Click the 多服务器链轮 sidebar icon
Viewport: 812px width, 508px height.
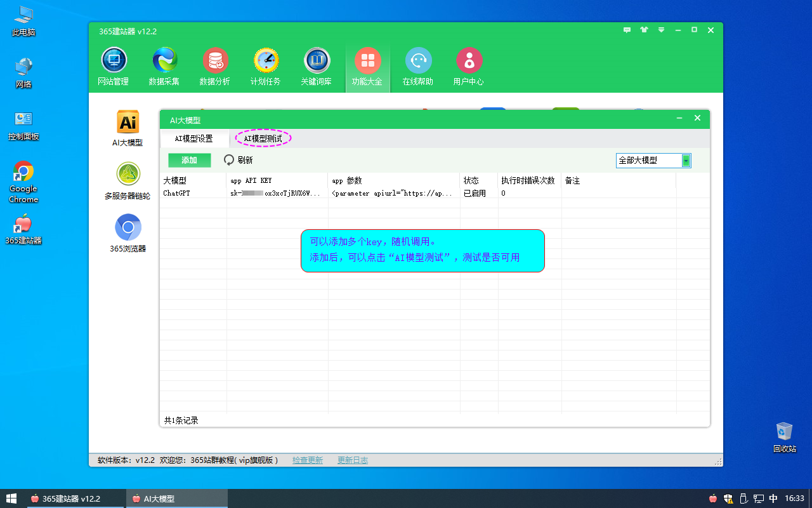pyautogui.click(x=128, y=181)
